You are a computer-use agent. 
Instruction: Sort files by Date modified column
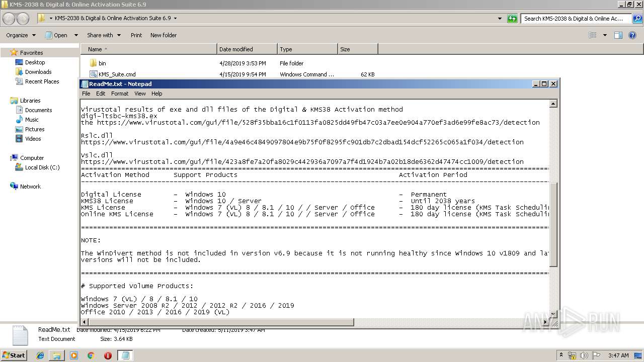(x=247, y=49)
